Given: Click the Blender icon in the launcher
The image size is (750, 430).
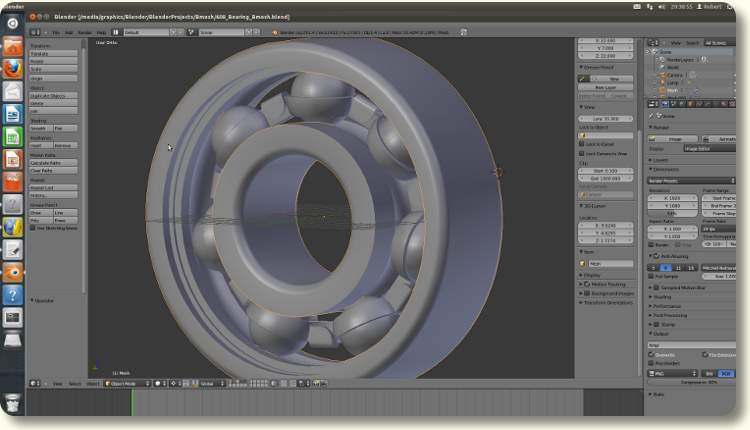Looking at the screenshot, I should pos(13,272).
